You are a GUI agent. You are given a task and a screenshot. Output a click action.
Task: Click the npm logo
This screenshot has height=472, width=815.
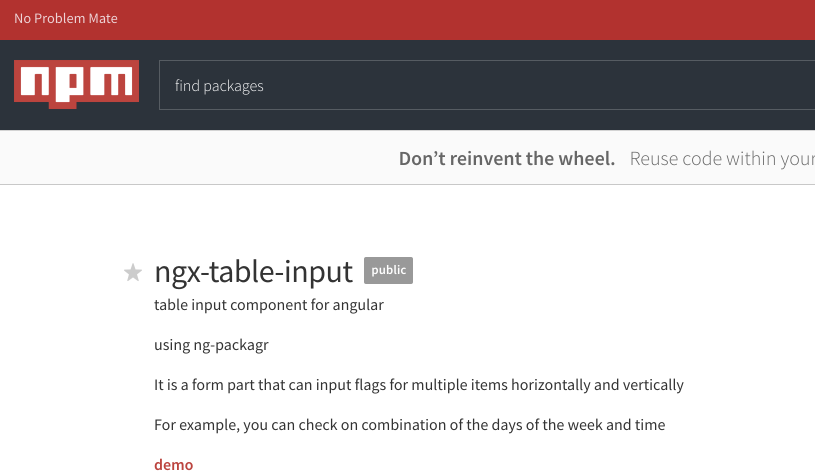tap(76, 84)
